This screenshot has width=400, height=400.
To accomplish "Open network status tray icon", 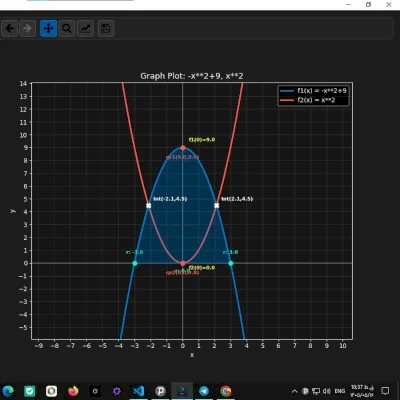I will point(316,391).
